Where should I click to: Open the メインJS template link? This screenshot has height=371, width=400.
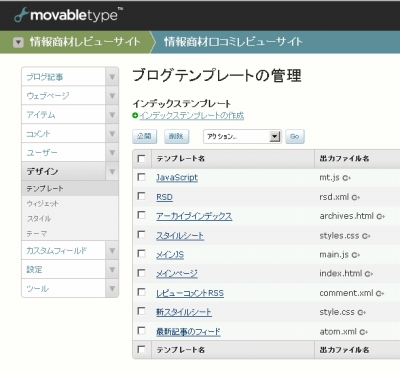pos(170,255)
